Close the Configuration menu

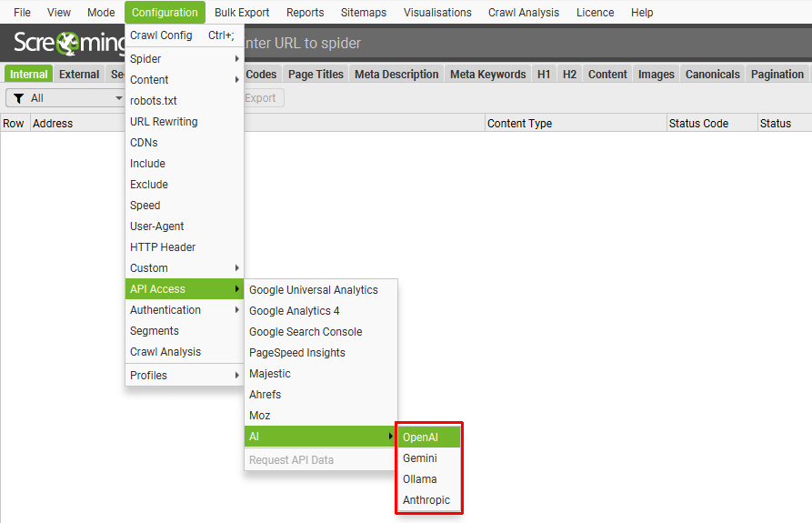(165, 13)
